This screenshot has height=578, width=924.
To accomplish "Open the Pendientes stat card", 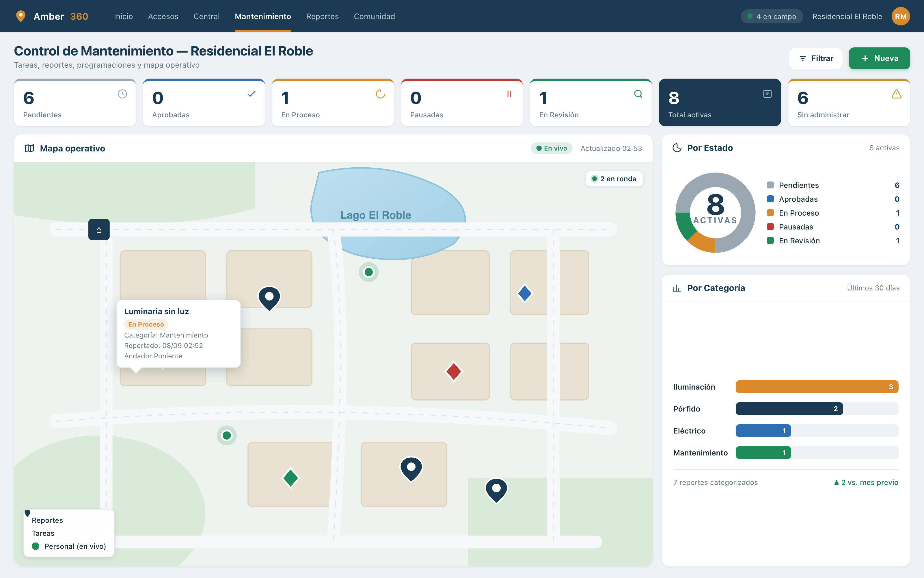I will 75,102.
